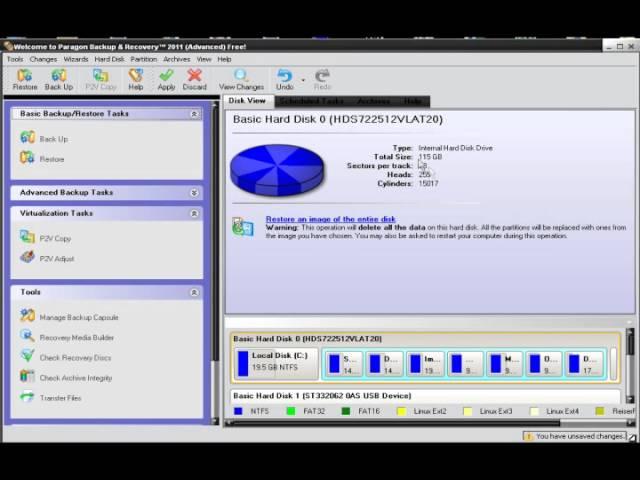The image size is (640, 480).
Task: Open the View menu
Action: (x=204, y=59)
